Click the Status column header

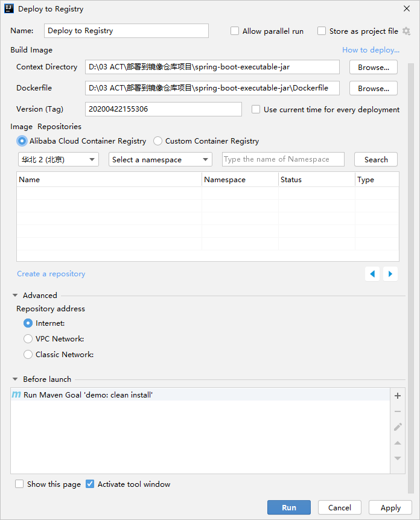pos(317,179)
